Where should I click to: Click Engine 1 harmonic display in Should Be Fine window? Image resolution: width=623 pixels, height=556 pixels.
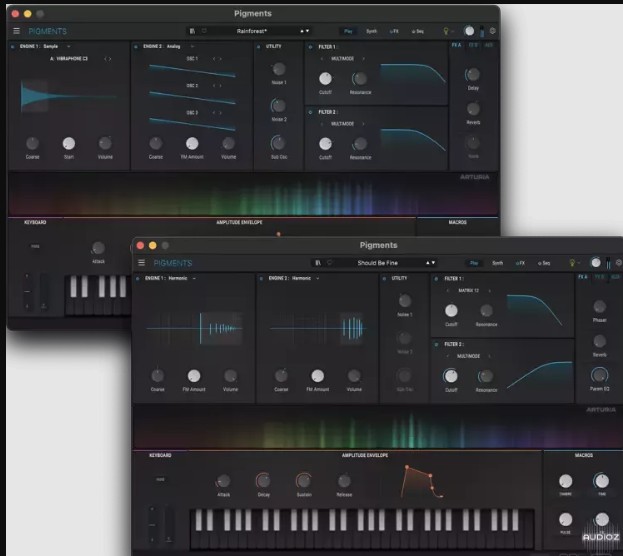195,328
